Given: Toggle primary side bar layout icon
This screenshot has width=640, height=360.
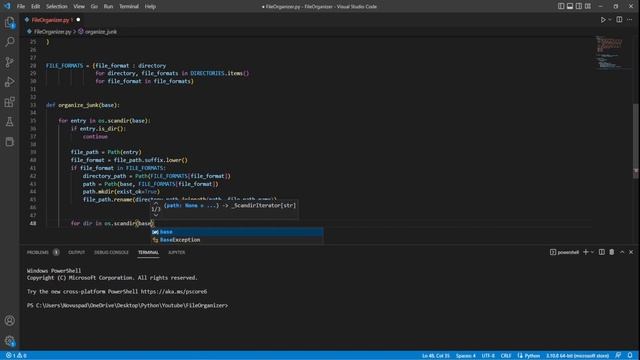Looking at the screenshot, I should click(x=561, y=6).
